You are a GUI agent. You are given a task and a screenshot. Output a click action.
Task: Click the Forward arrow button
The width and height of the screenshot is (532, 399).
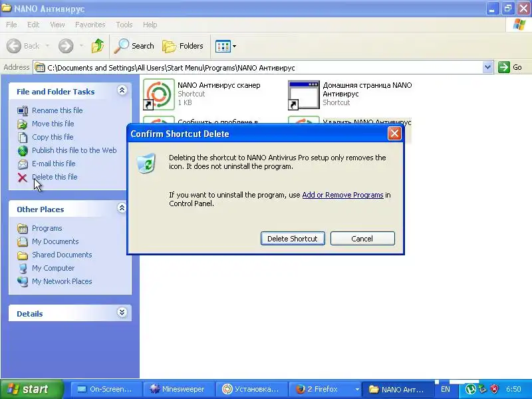tap(66, 46)
